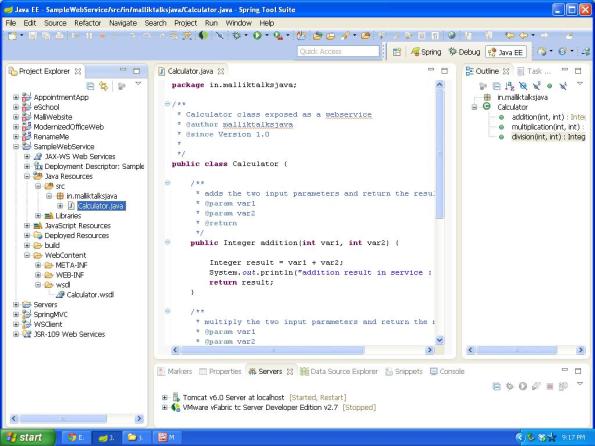
Task: Fold the addition method in editor gutter
Action: point(167,242)
